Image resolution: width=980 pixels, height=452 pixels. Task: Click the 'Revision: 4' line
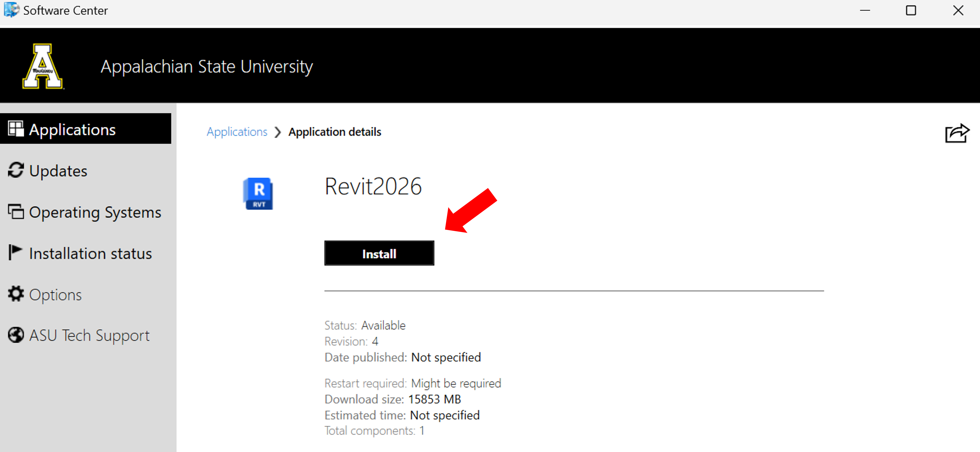351,341
